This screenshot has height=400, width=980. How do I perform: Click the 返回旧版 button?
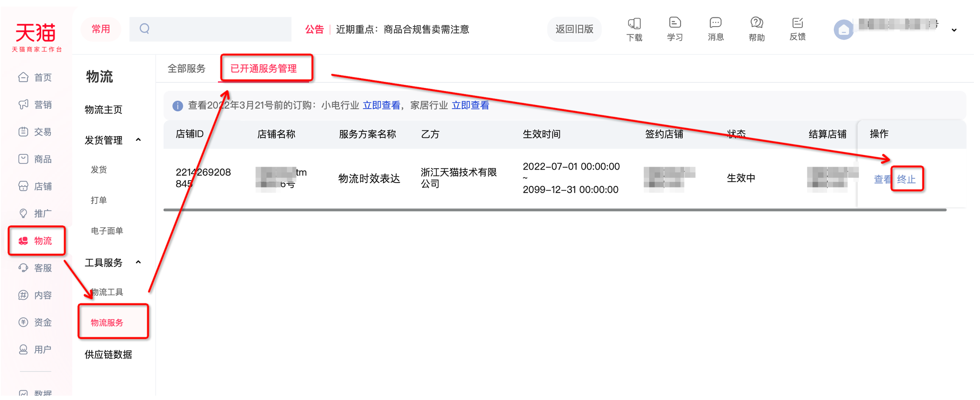pyautogui.click(x=574, y=29)
